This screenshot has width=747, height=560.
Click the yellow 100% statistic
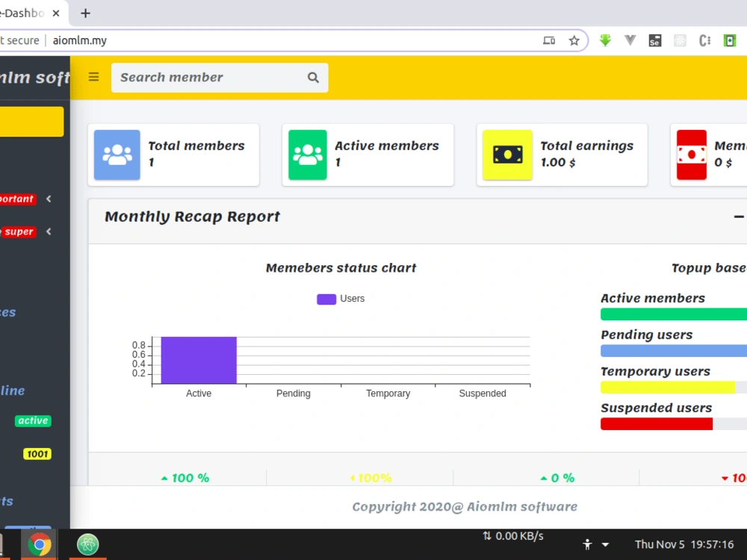[x=371, y=478]
